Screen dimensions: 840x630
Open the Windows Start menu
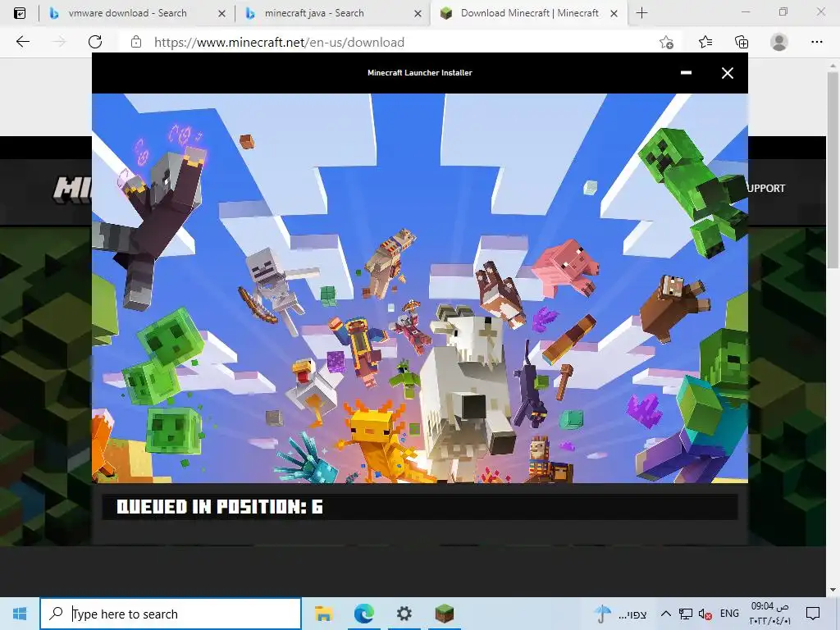click(20, 614)
